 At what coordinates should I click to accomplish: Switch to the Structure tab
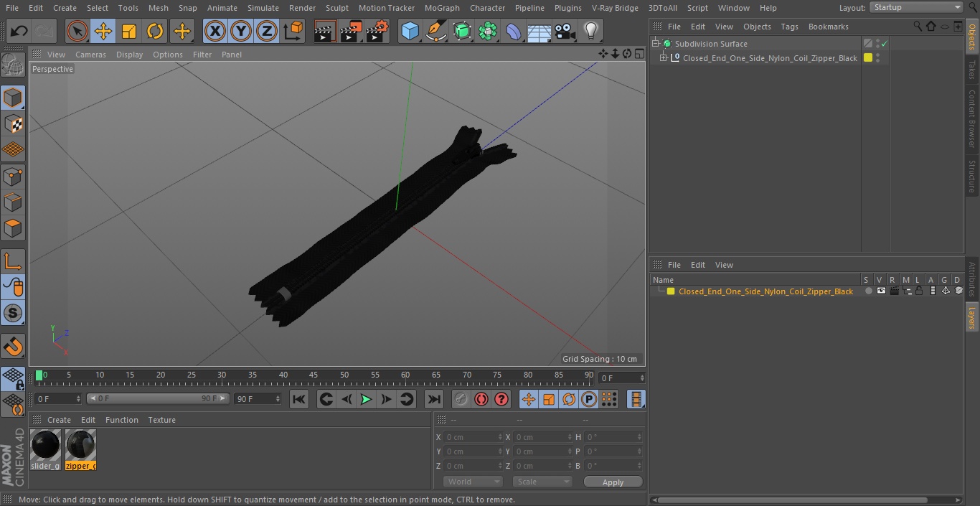pos(972,177)
